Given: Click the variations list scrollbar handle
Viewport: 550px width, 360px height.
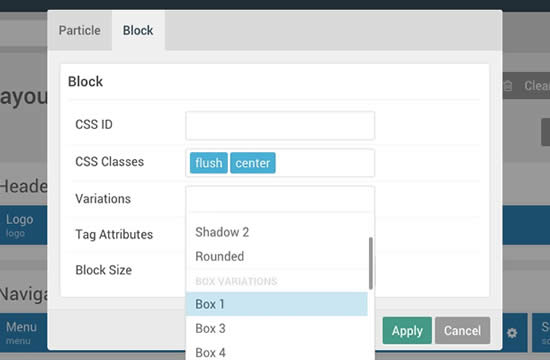Looking at the screenshot, I should [371, 263].
